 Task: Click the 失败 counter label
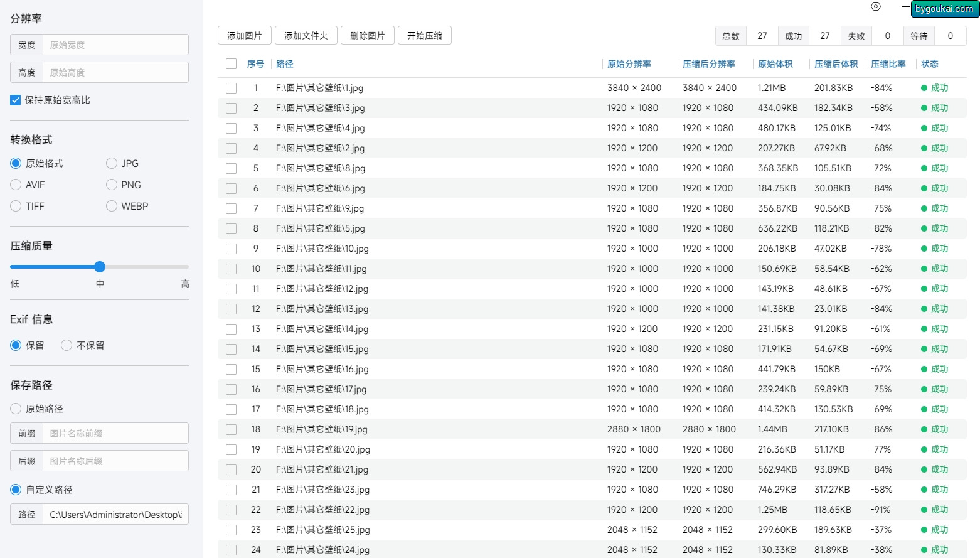[x=856, y=36]
